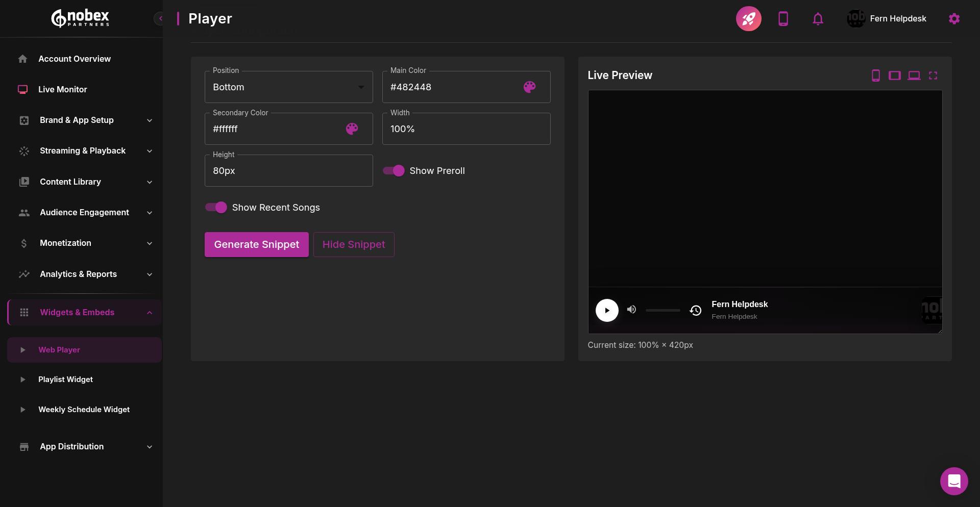Select the mobile preview size icon

pyautogui.click(x=876, y=75)
